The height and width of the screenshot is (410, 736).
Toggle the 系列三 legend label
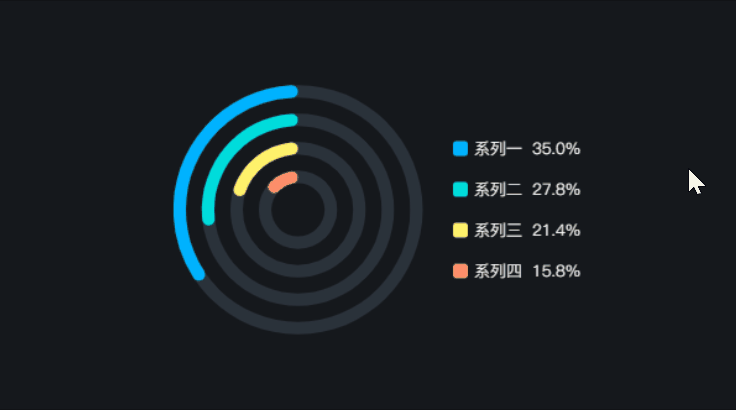coord(498,231)
